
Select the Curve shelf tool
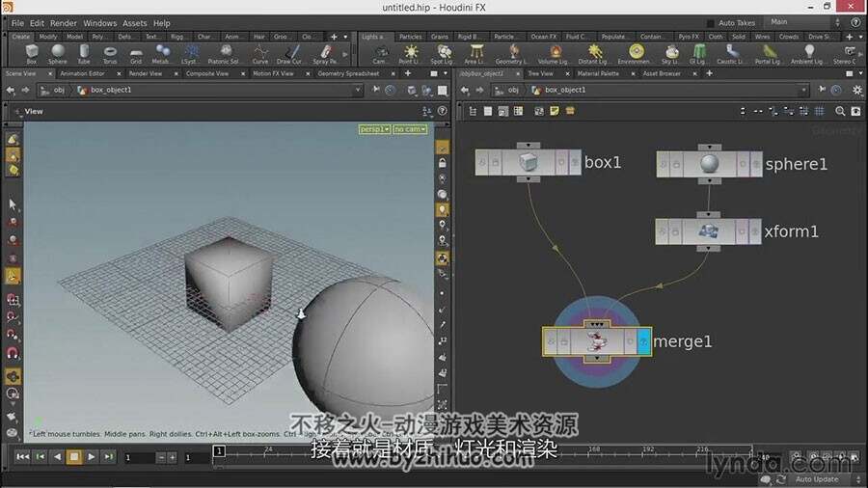(x=260, y=54)
